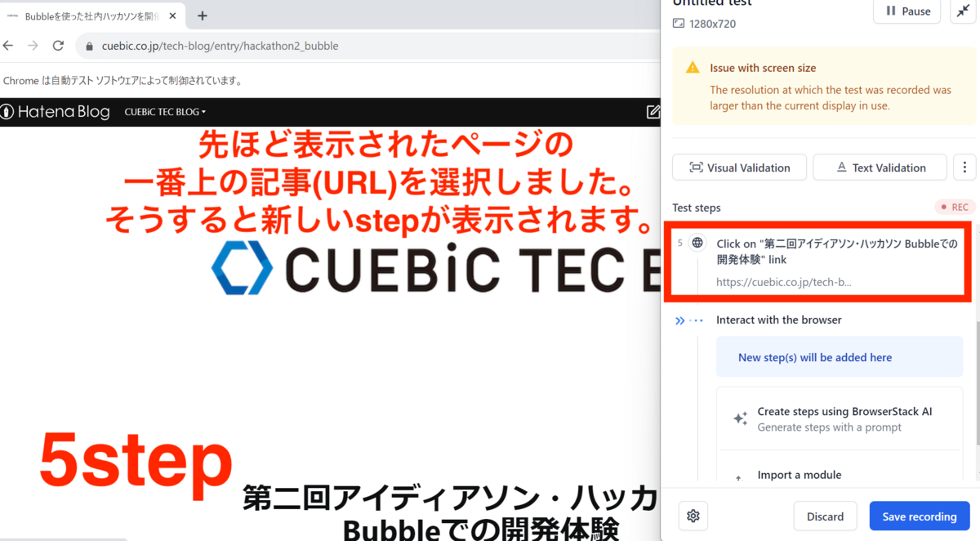Pause the test recording
The width and height of the screenshot is (980, 541).
[906, 11]
